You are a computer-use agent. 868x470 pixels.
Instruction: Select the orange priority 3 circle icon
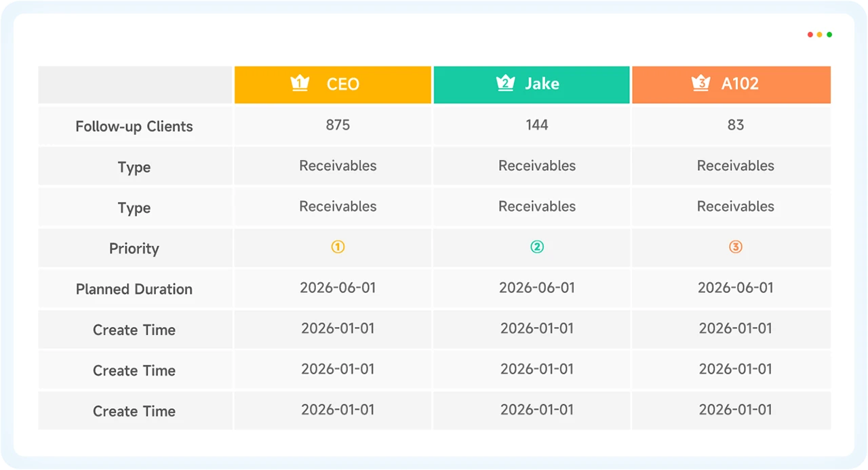click(736, 248)
